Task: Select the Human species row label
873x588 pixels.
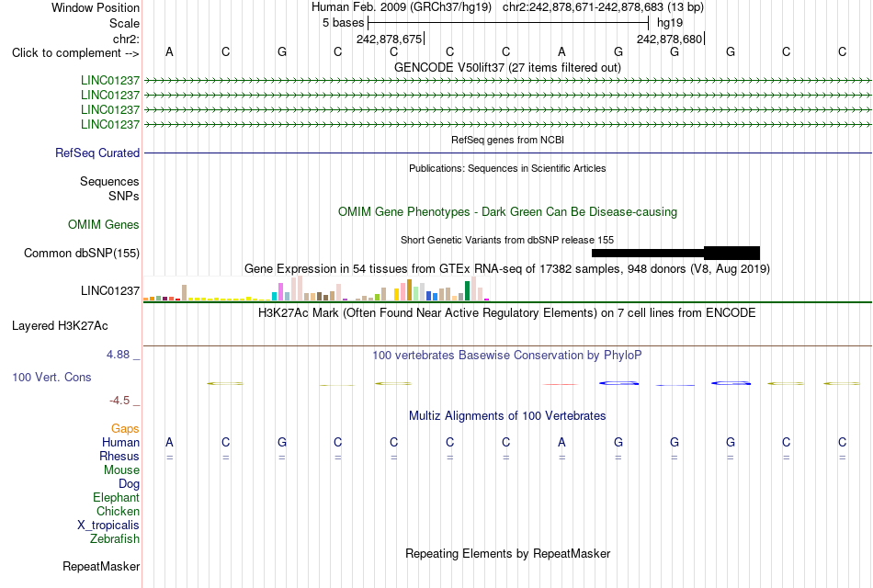Action: 120,442
